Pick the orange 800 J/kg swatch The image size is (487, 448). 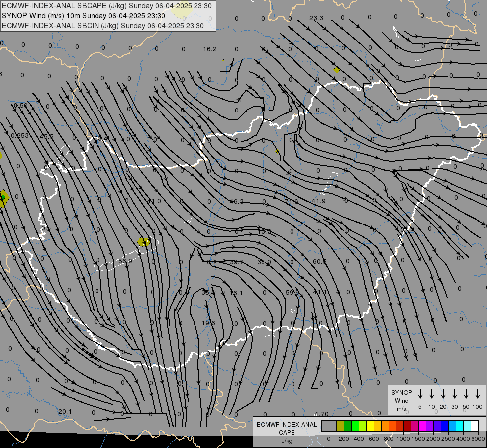tap(385, 426)
